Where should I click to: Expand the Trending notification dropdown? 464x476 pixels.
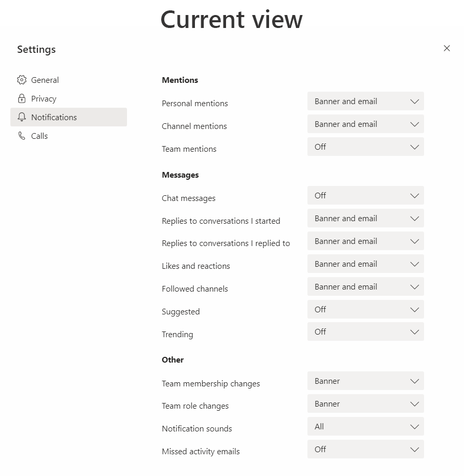coord(365,332)
